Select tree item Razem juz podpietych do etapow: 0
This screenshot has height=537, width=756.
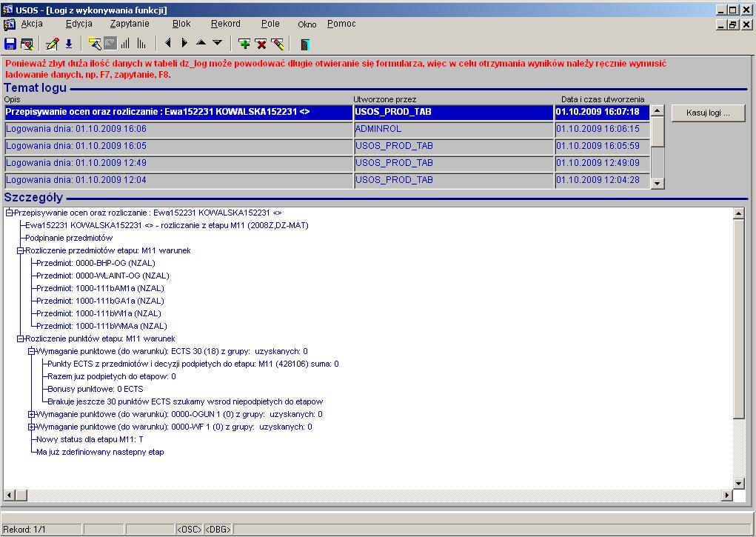(x=112, y=376)
